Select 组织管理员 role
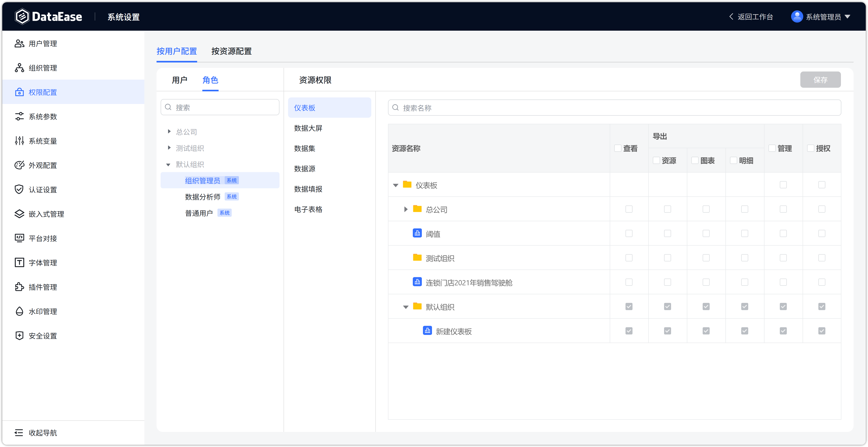The width and height of the screenshot is (868, 447). [220, 180]
